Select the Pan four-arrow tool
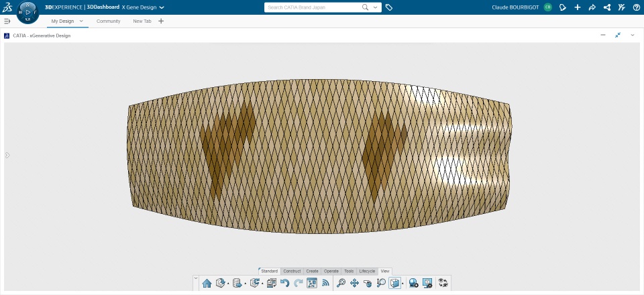This screenshot has width=644, height=295. [354, 283]
